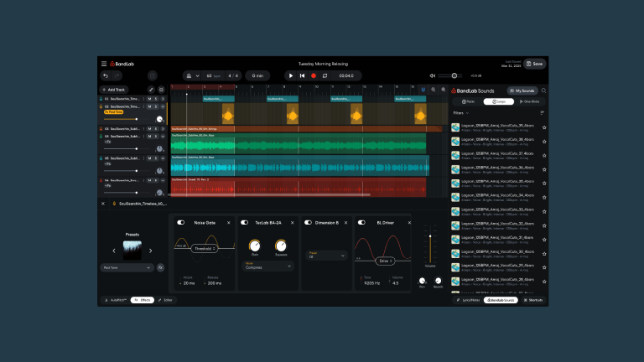The width and height of the screenshot is (644, 362).
Task: Redo the last action
Action: tap(117, 75)
